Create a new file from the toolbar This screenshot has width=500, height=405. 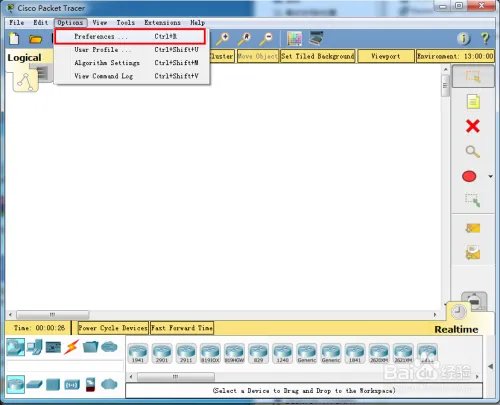click(14, 39)
